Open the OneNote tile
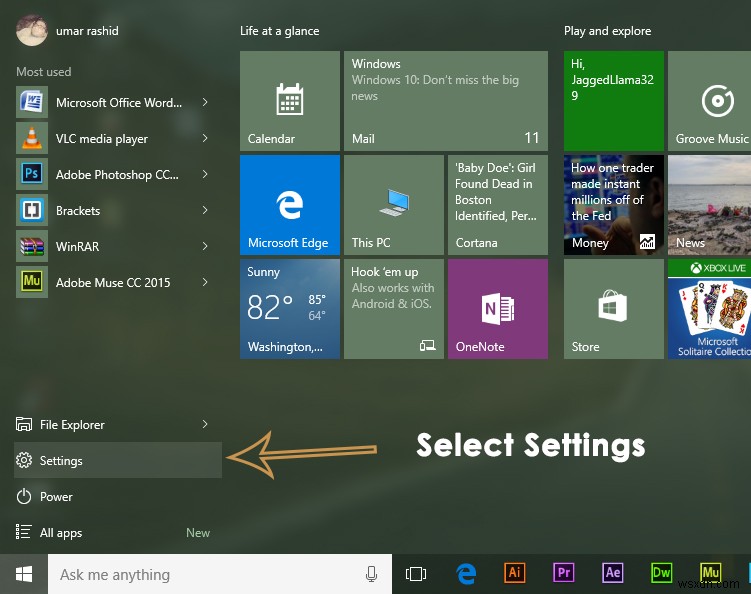 pyautogui.click(x=497, y=309)
